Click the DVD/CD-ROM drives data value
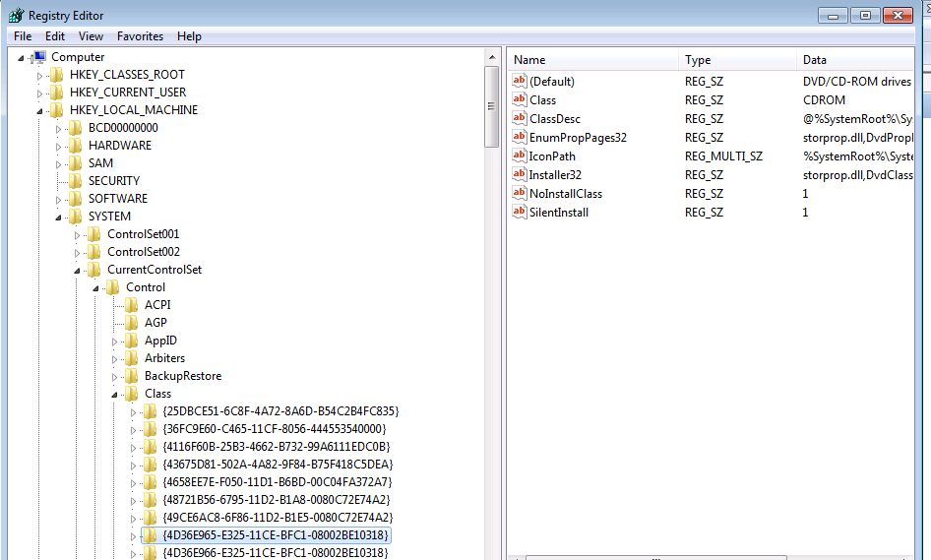Screen dimensions: 931x560 (x=857, y=82)
